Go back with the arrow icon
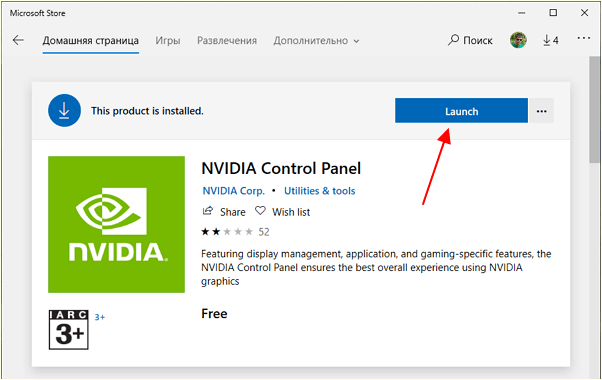Viewport: 602px width, 380px height. [x=18, y=40]
